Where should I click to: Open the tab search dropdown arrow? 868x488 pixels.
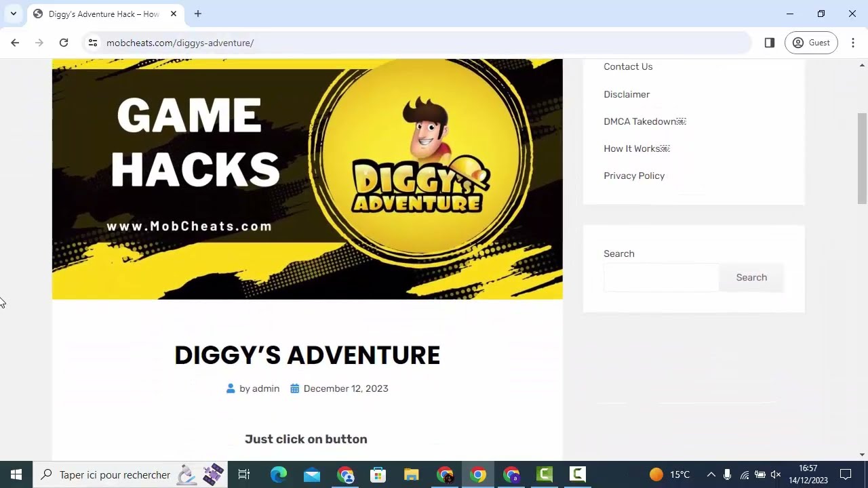pyautogui.click(x=13, y=14)
